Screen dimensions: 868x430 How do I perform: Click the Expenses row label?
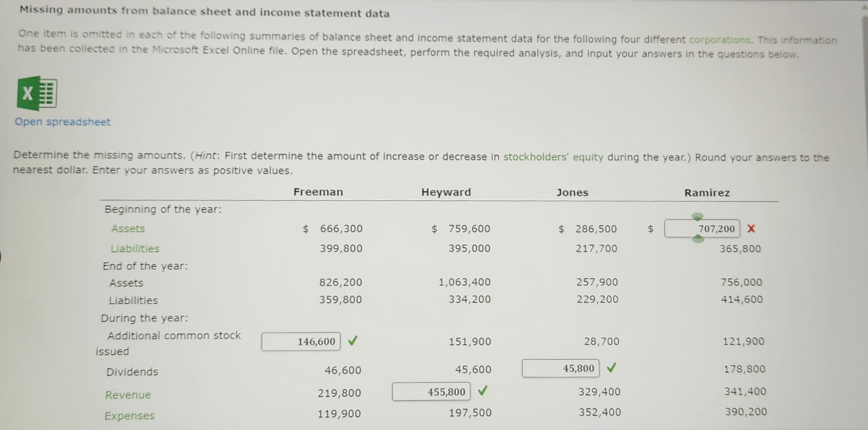click(x=130, y=415)
